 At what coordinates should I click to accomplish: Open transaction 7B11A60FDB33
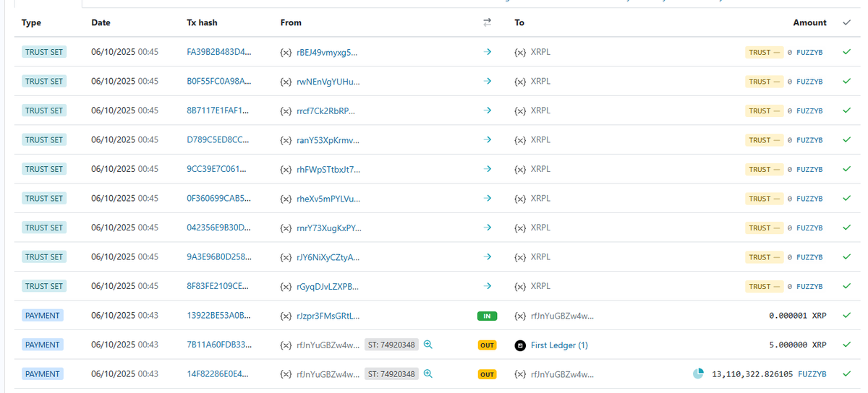coord(219,345)
